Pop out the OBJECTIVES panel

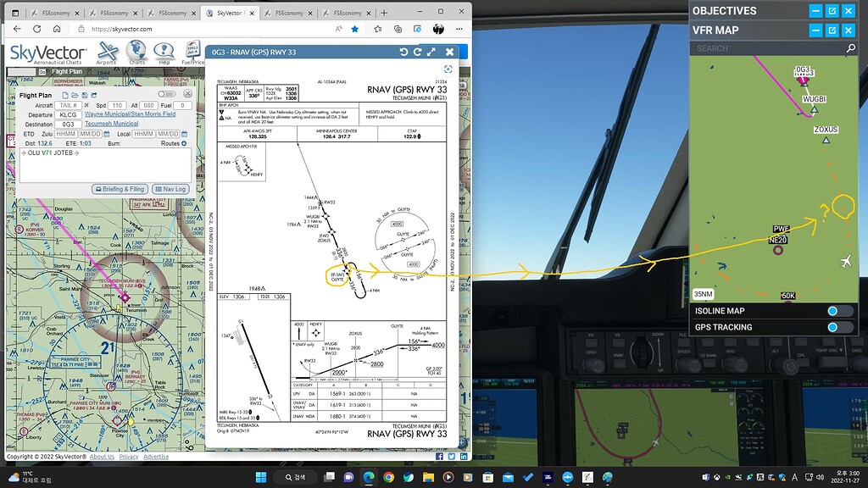point(832,10)
